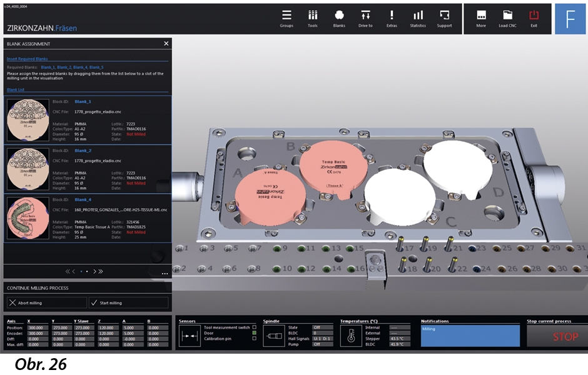Click white blank in slot C
The width and height of the screenshot is (588, 375).
coord(400,197)
